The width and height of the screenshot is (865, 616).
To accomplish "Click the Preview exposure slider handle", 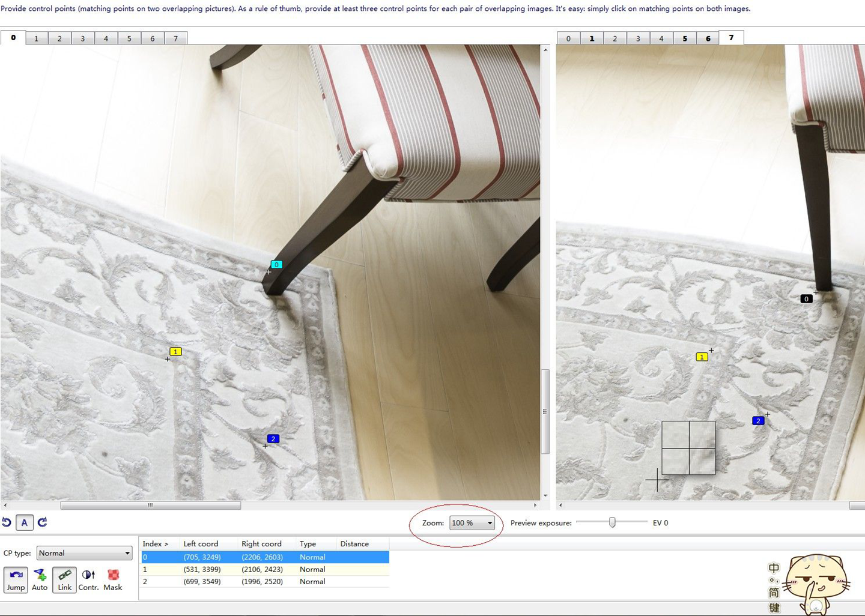I will (612, 522).
